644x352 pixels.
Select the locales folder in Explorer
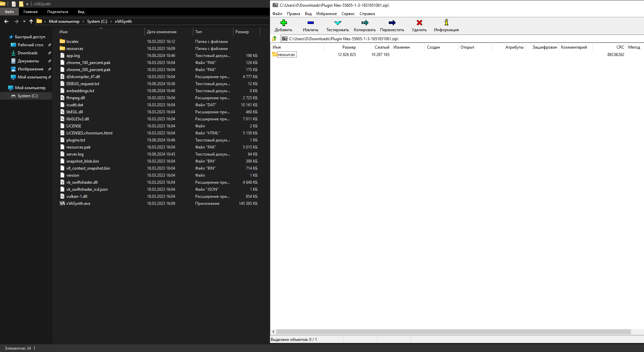point(72,42)
